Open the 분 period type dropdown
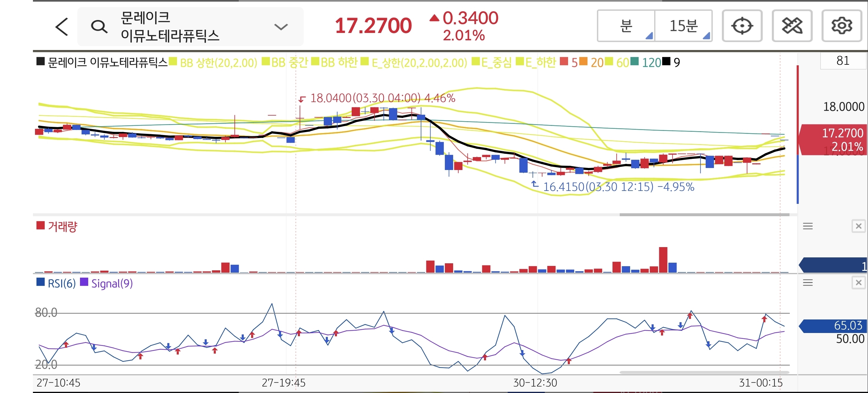 [x=626, y=26]
